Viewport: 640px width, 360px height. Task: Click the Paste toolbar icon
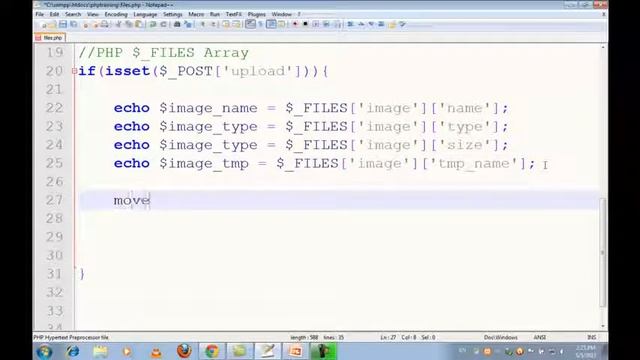pos(139,24)
